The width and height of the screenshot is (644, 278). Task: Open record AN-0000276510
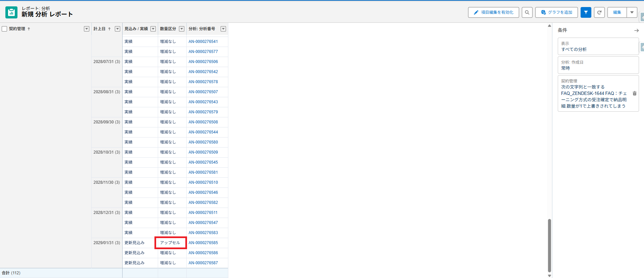coord(203,182)
